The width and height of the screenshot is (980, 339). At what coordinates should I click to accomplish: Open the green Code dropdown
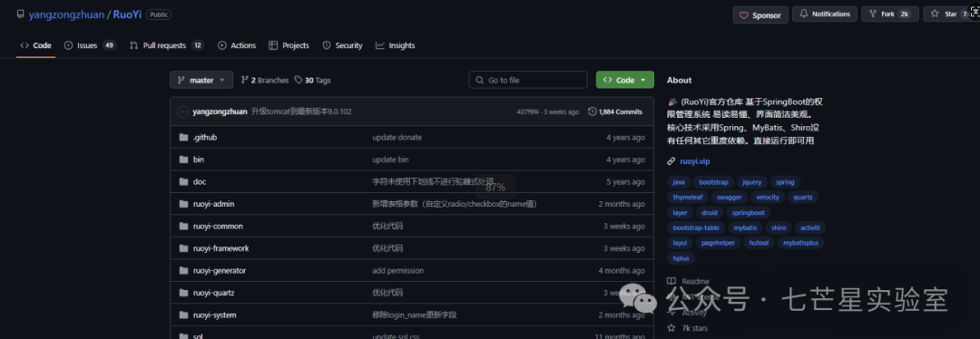click(625, 80)
